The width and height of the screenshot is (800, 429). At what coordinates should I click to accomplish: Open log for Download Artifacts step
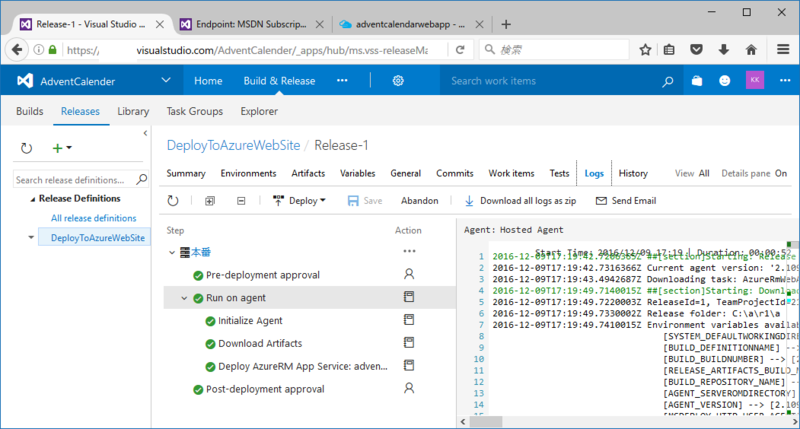(x=409, y=342)
